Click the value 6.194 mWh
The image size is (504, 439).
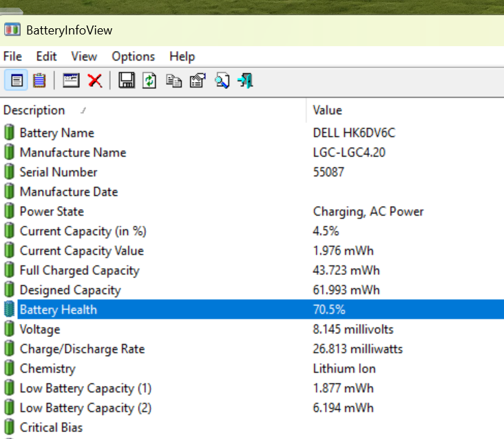point(344,407)
